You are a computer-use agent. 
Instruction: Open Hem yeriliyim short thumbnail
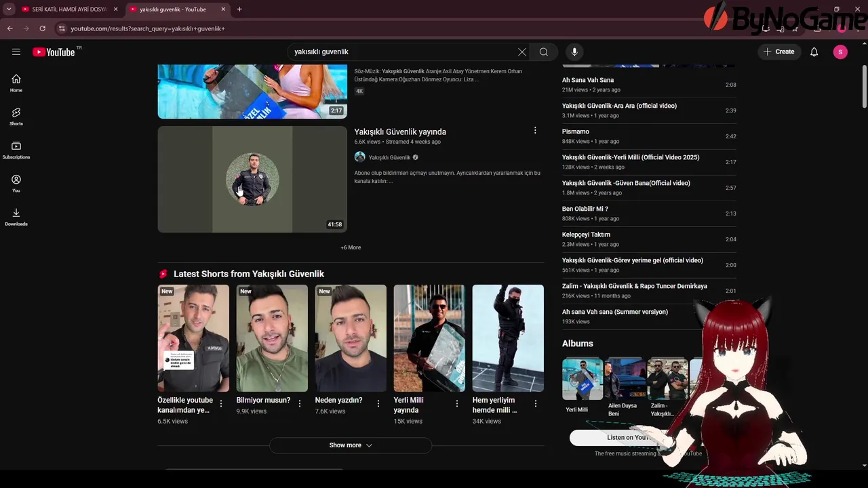click(x=508, y=338)
